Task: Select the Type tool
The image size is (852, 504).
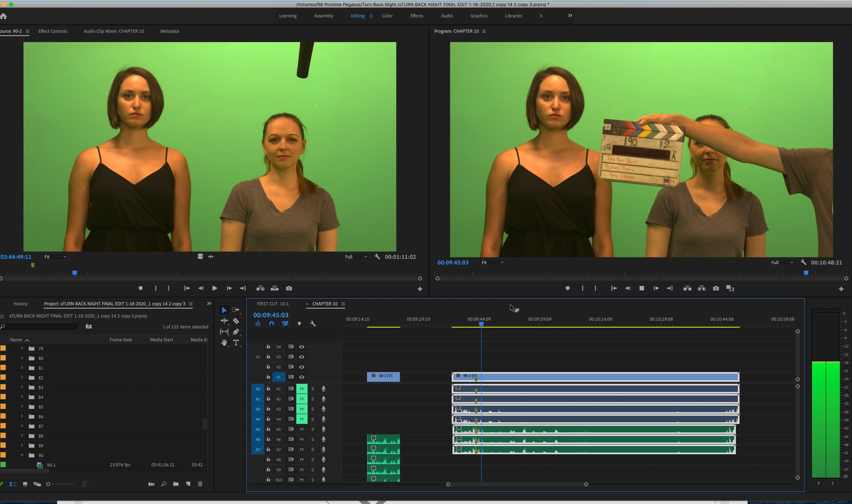Action: point(236,343)
